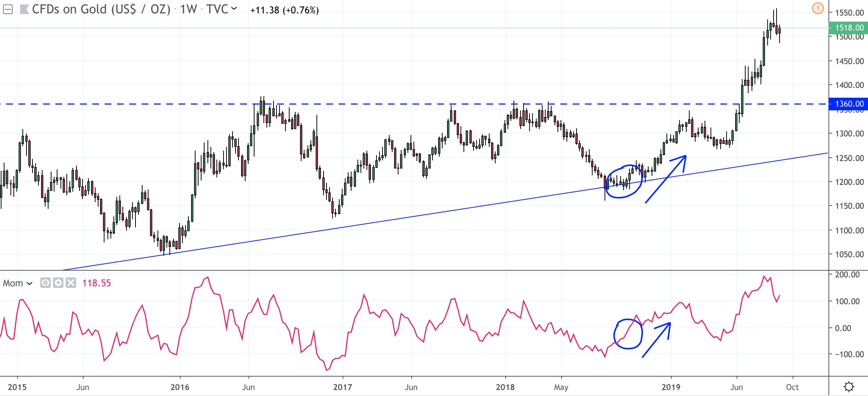Click the 1550.00 price scale label
This screenshot has height=396, width=868.
[x=849, y=13]
